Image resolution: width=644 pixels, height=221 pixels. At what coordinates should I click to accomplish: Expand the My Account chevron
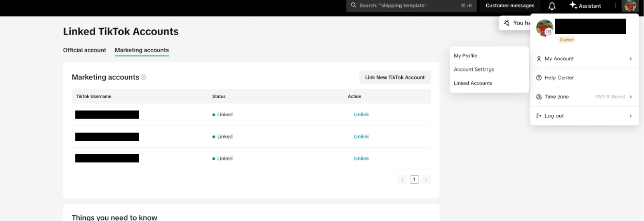click(x=630, y=59)
